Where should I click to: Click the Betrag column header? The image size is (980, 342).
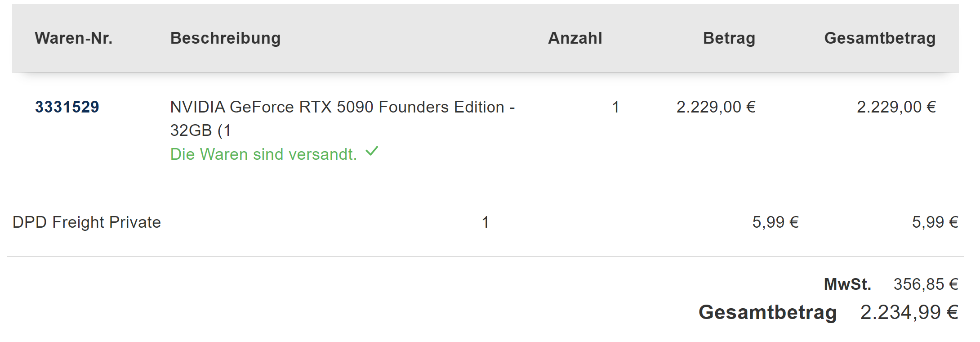[729, 38]
